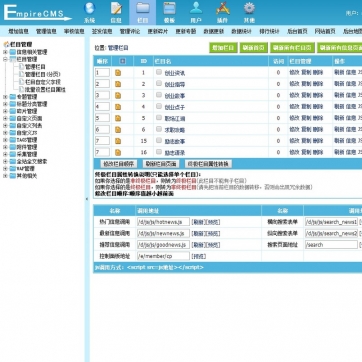362x362 pixels.
Task: Click the expand-all icon in table header
Action: [x=122, y=61]
